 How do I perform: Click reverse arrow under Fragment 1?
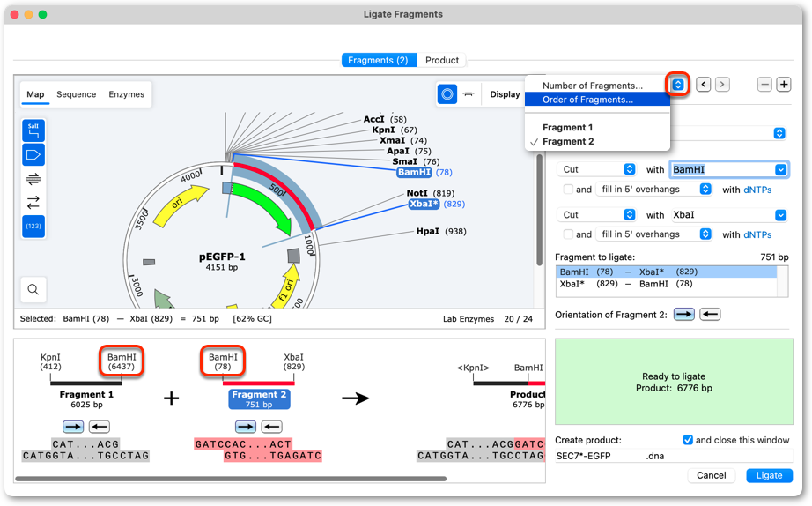point(99,427)
